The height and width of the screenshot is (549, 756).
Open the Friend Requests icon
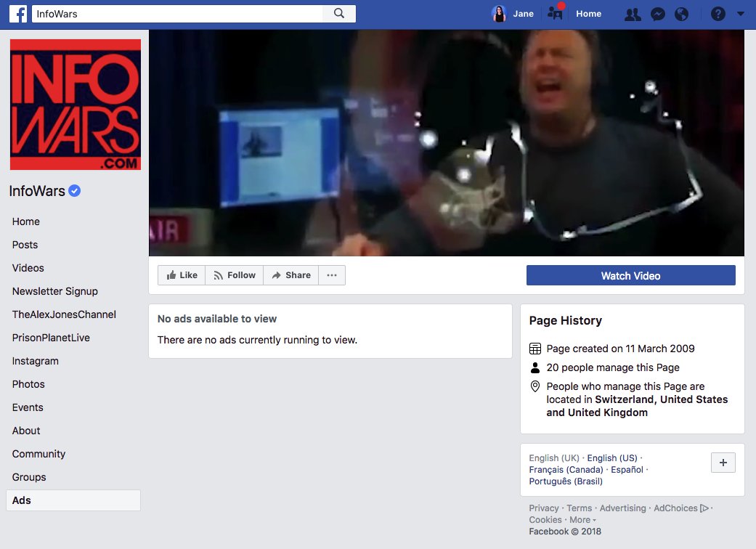[633, 15]
